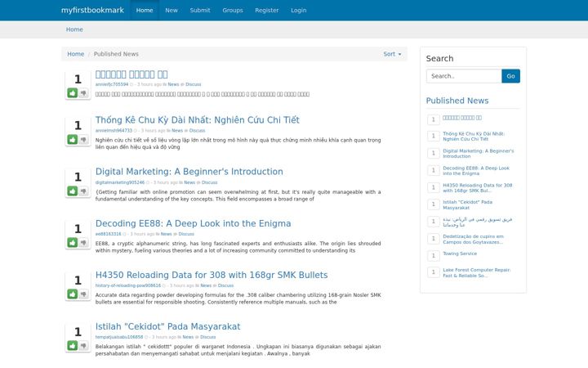View author history-of-reloading-pow908616 profile
This screenshot has width=588, height=368.
click(128, 285)
